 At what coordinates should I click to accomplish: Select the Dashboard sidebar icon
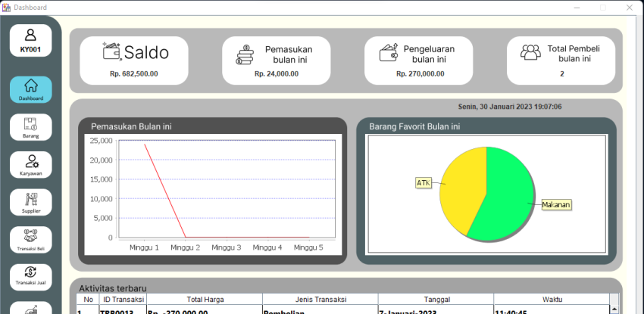click(x=30, y=89)
